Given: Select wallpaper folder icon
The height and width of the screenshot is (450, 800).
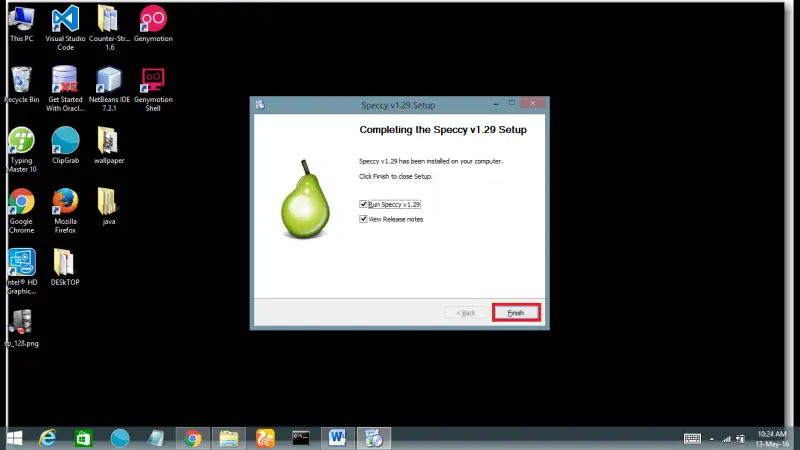Looking at the screenshot, I should (x=109, y=146).
